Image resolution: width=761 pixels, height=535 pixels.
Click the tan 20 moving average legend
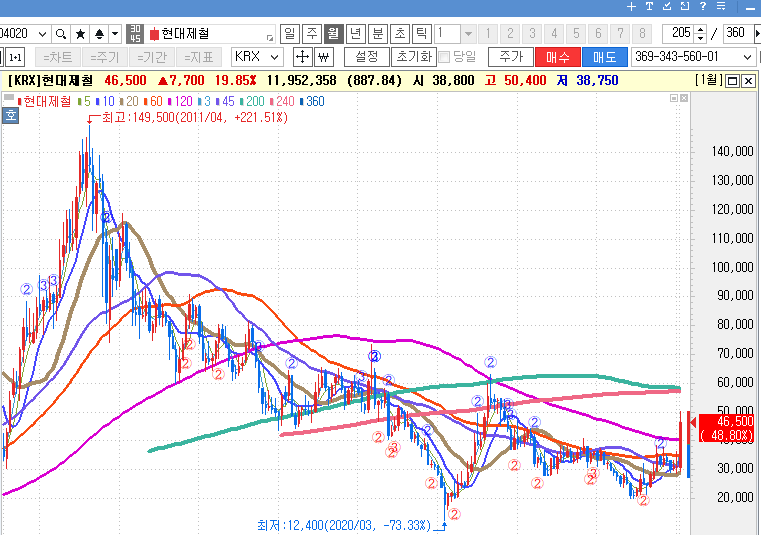129,101
